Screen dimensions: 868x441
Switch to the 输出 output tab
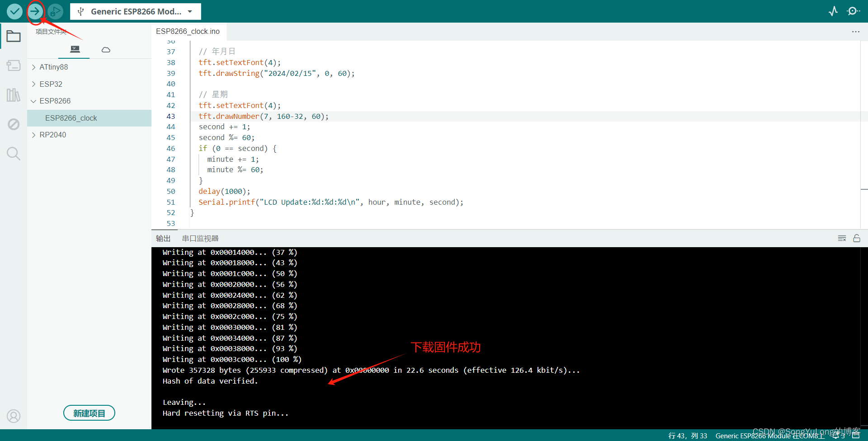tap(163, 238)
